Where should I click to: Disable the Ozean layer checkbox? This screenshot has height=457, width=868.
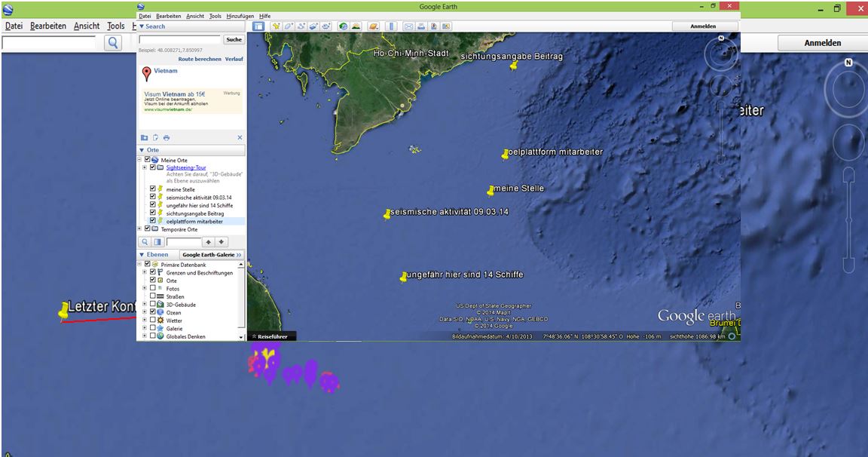pyautogui.click(x=153, y=312)
